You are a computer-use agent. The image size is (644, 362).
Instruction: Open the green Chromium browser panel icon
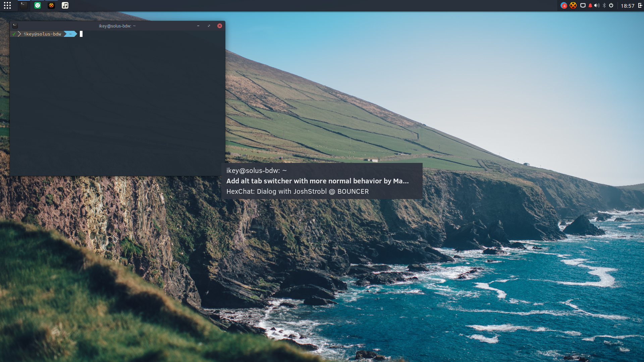point(38,5)
